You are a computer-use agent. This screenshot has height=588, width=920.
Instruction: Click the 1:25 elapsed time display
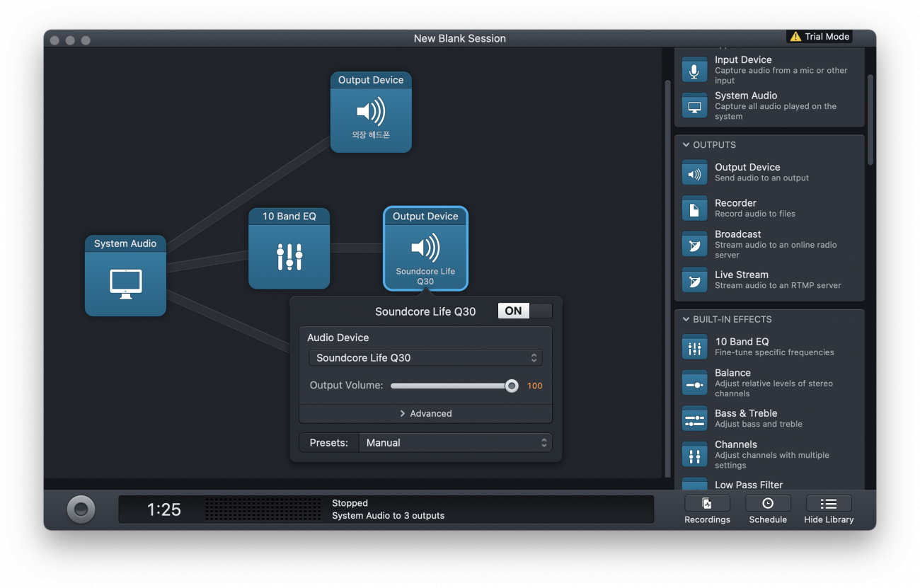pos(163,509)
